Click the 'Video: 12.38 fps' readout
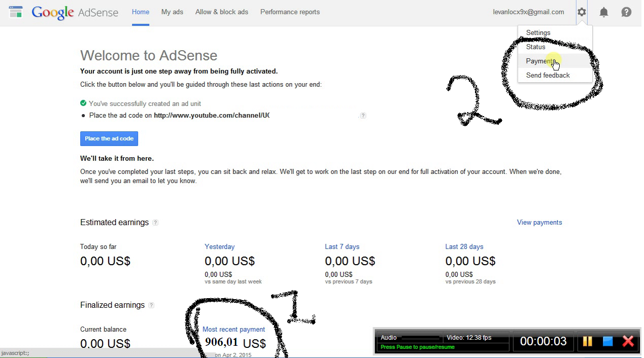The height and width of the screenshot is (358, 644). tap(469, 338)
